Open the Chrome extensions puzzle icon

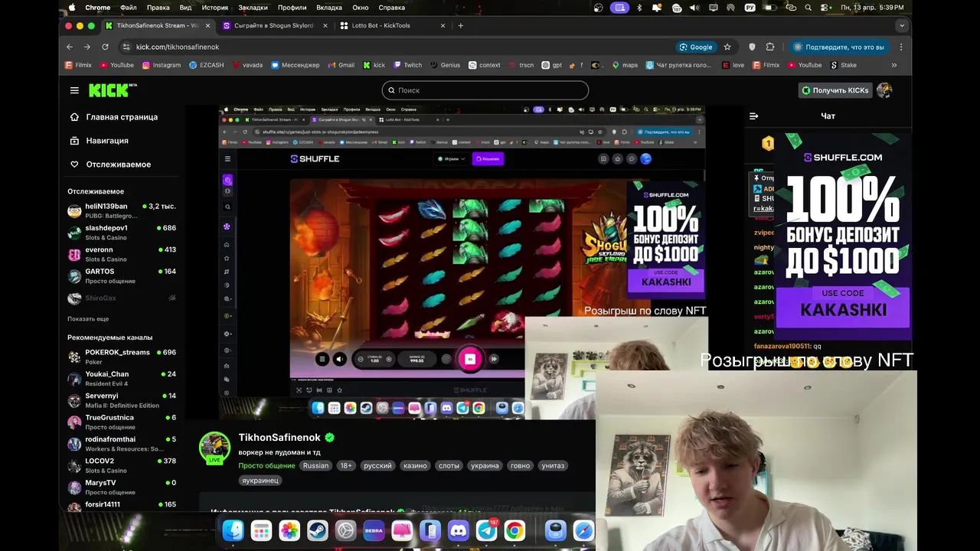coord(770,47)
